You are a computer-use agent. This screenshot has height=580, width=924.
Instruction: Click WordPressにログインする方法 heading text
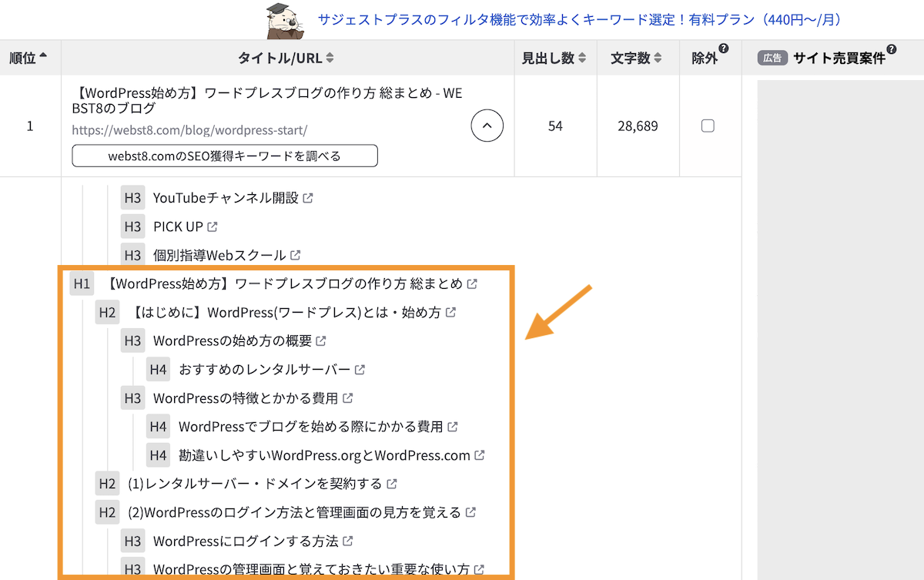tap(246, 541)
